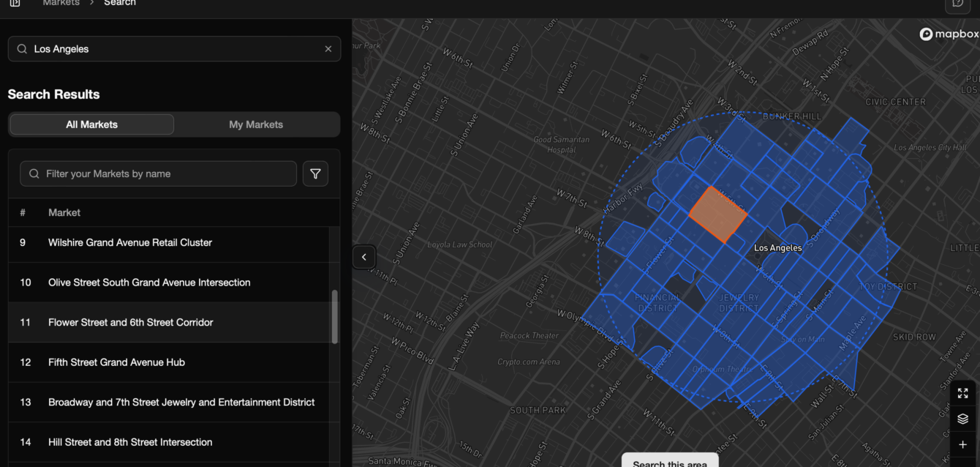
Task: Collapse the side panel with the chevron
Action: coord(364,257)
